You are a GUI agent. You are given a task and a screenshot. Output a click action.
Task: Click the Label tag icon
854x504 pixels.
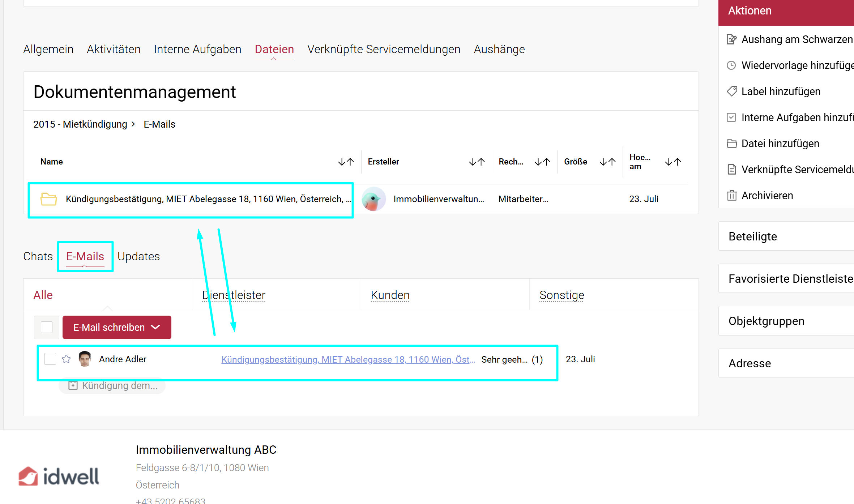732,91
